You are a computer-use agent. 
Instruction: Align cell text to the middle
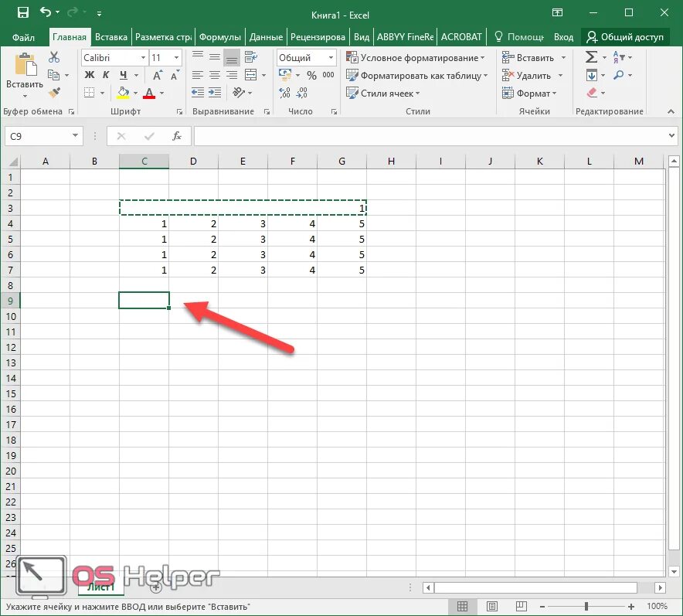point(214,56)
